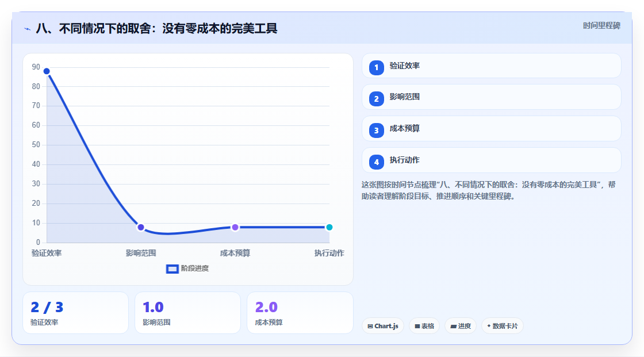
Task: Toggle the 阶段进度 legend box
Action: pyautogui.click(x=172, y=269)
